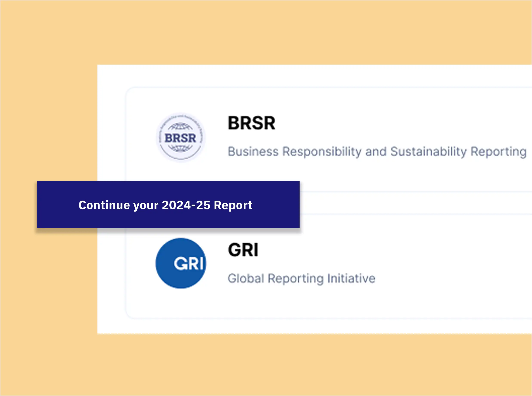The image size is (532, 396).
Task: Click the Continue your 2024-25 Report button
Action: coord(168,204)
